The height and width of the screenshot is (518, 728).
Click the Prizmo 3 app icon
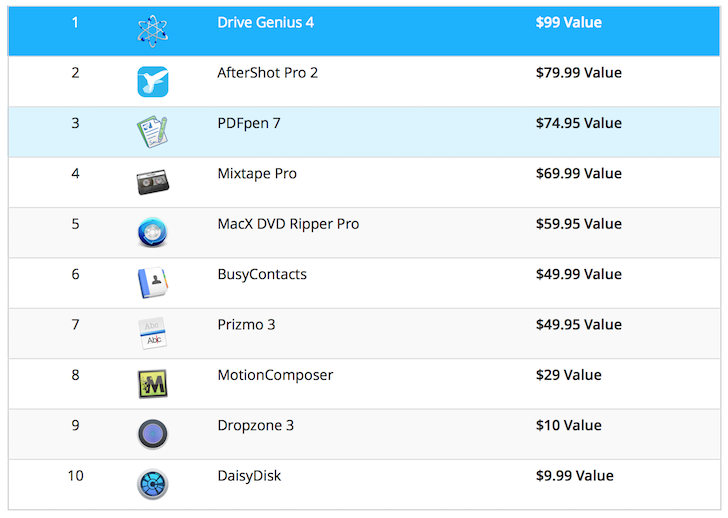pyautogui.click(x=153, y=333)
